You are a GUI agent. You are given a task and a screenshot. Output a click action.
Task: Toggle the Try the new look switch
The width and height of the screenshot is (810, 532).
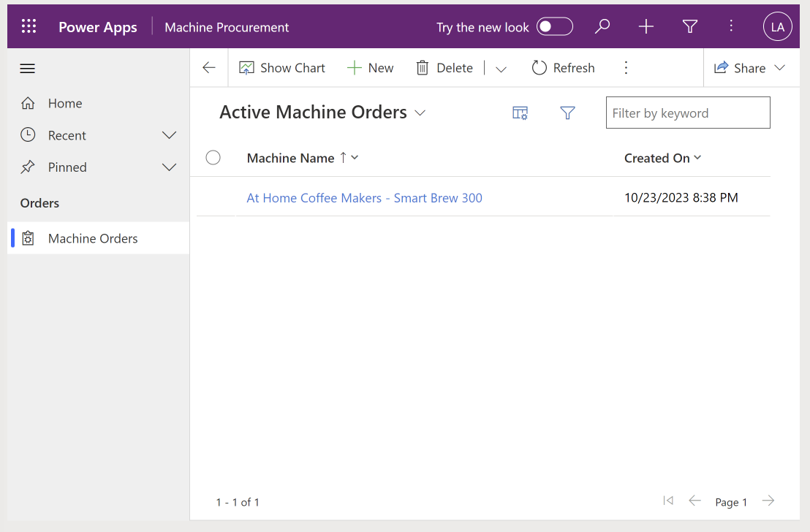click(x=554, y=26)
